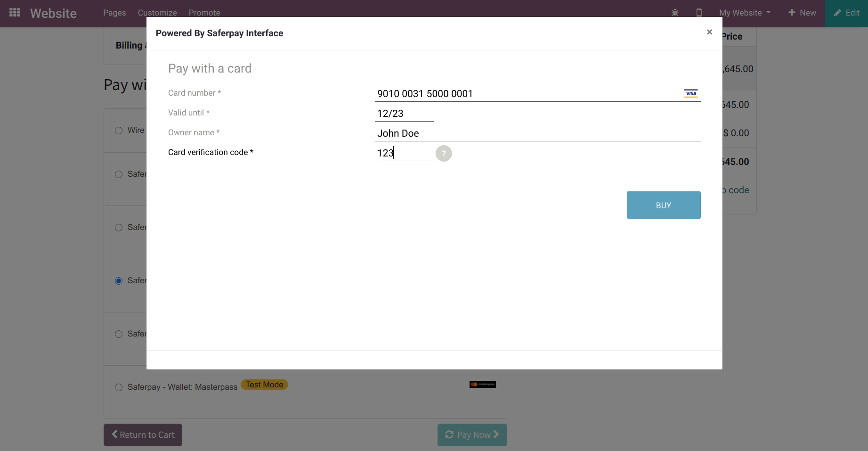Viewport: 868px width, 451px height.
Task: Open the apps grid menu icon
Action: (15, 13)
